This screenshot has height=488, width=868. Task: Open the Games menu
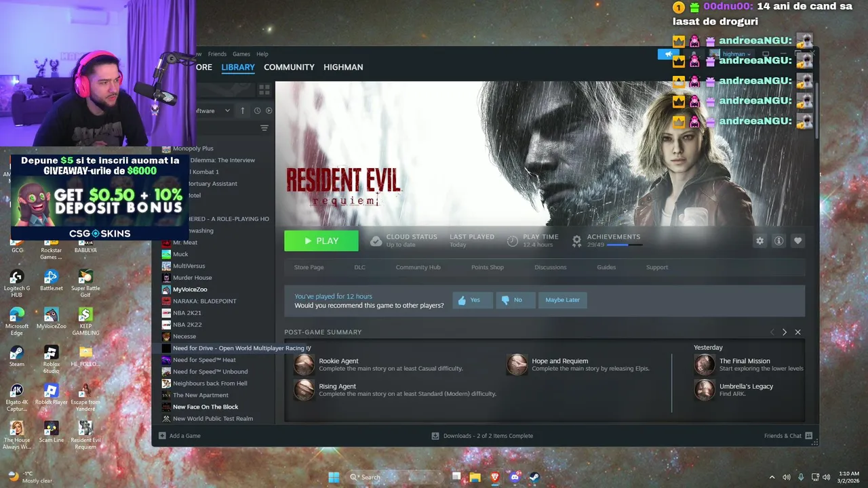(241, 54)
